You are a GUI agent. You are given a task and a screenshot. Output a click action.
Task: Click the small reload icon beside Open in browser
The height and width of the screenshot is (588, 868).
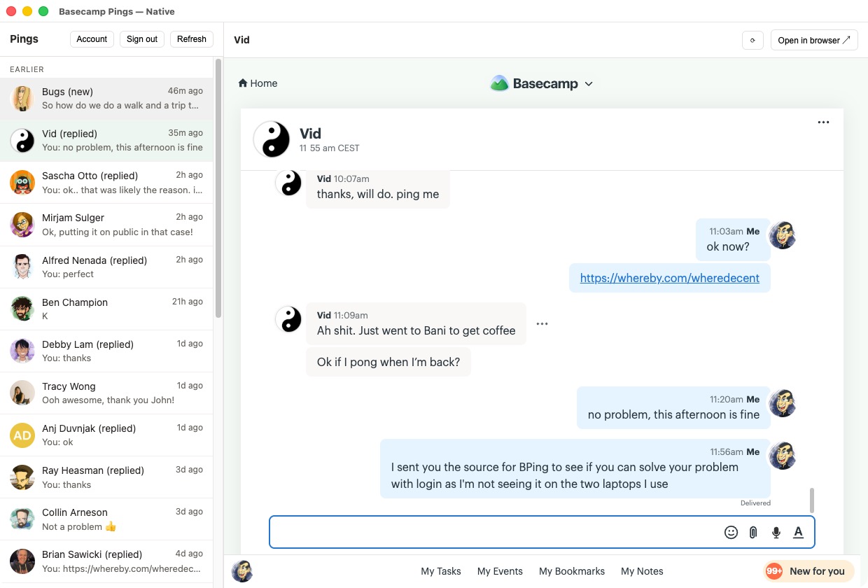[x=752, y=40]
